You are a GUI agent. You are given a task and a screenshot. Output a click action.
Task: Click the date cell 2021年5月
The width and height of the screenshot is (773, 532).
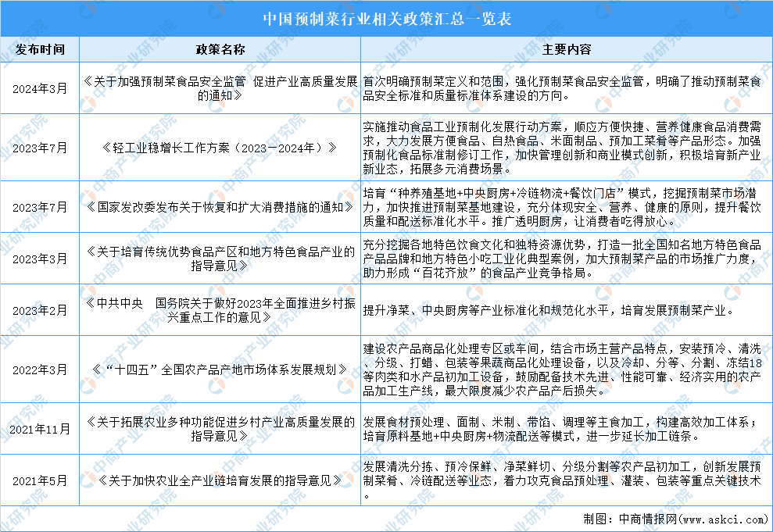40,480
